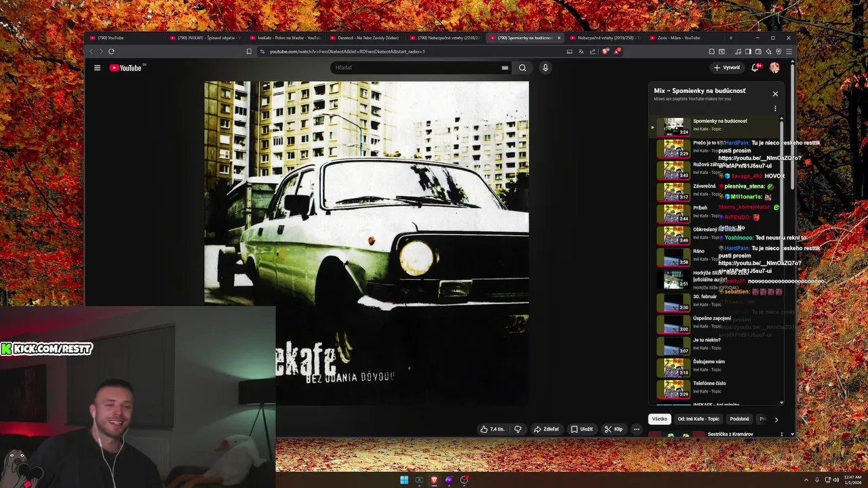This screenshot has width=868, height=488.
Task: Play Ďakujeme vám from the Mix playlist
Action: pos(715,367)
